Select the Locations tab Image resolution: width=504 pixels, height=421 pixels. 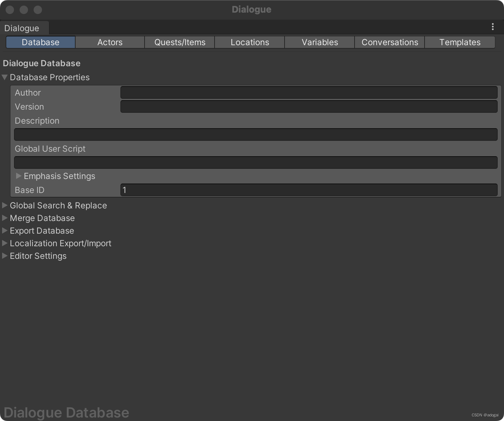click(x=250, y=42)
